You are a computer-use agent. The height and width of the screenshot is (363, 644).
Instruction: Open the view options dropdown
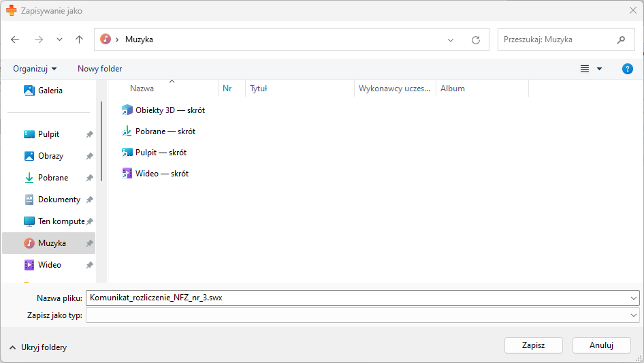(x=599, y=69)
